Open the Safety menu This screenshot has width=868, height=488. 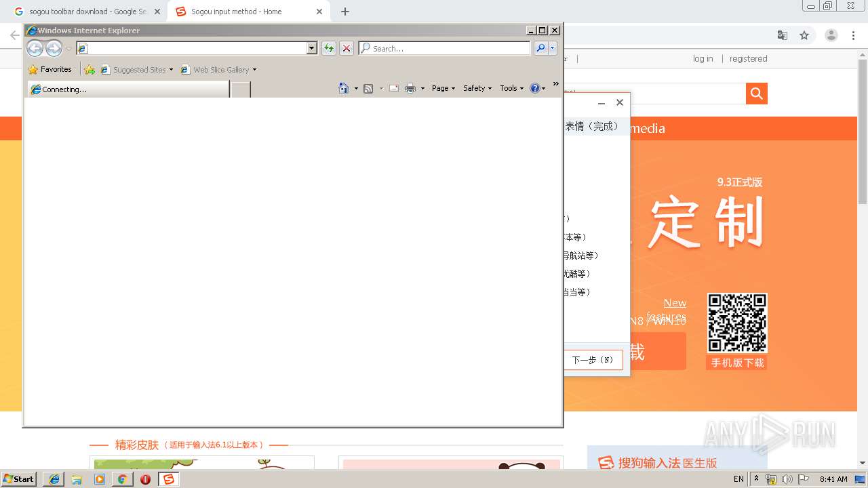pos(477,88)
